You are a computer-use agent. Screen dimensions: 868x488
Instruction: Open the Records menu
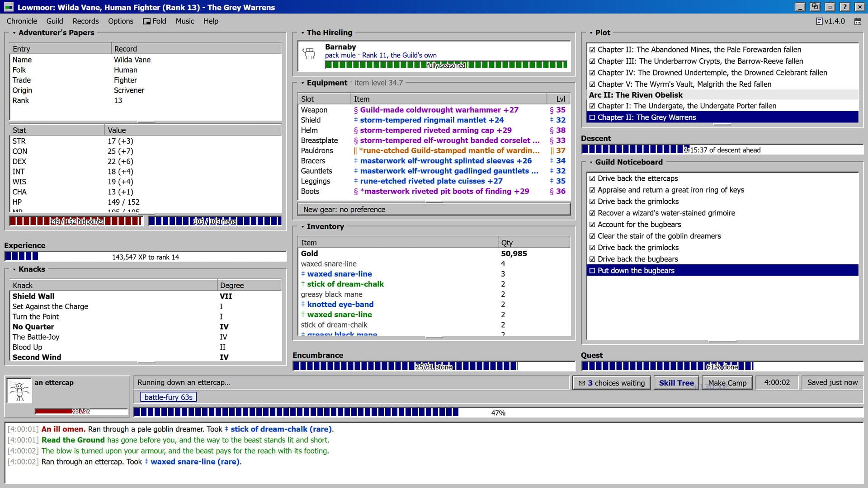(x=85, y=21)
